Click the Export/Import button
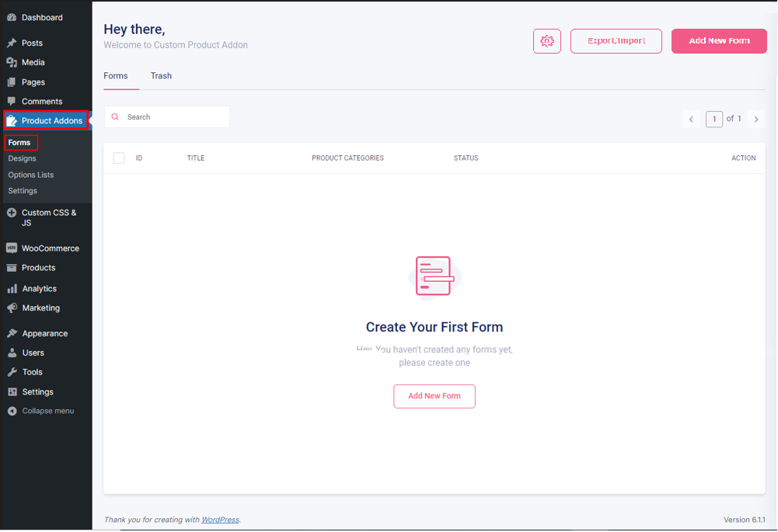Screen dimensions: 778x532 click(x=616, y=41)
